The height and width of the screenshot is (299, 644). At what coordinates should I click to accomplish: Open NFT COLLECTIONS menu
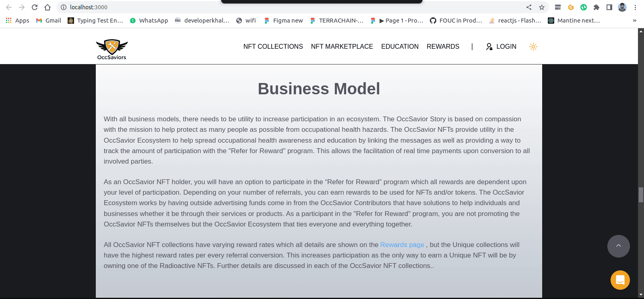273,47
